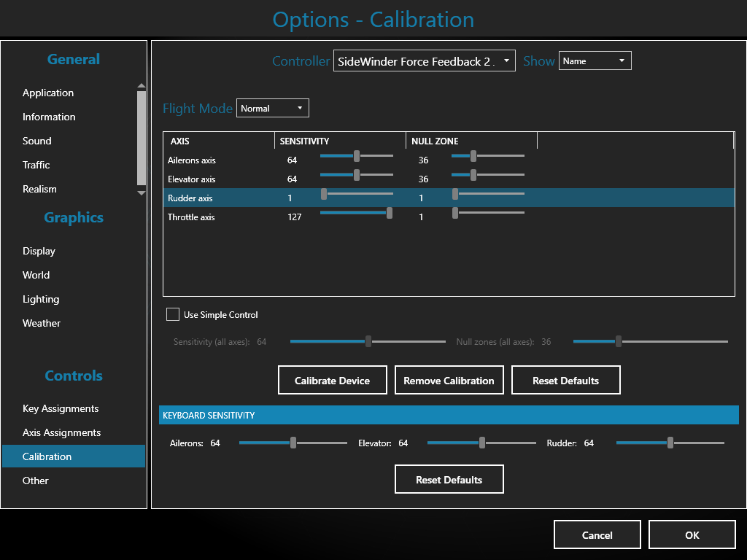Click the General sidebar scrollbar thumb

point(141,138)
